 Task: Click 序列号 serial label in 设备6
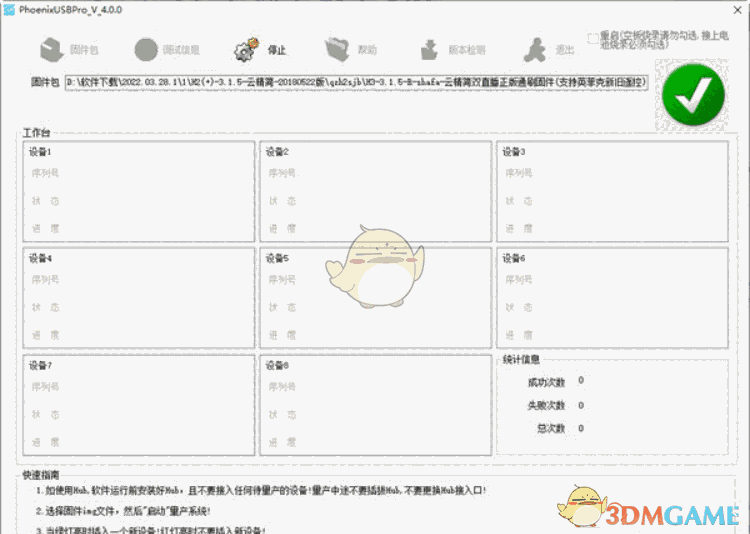pyautogui.click(x=519, y=279)
